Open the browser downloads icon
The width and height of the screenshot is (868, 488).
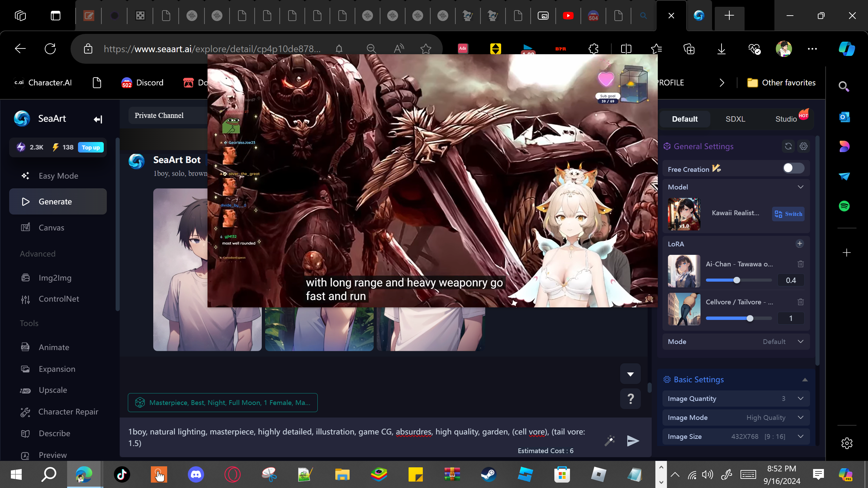[x=722, y=49]
